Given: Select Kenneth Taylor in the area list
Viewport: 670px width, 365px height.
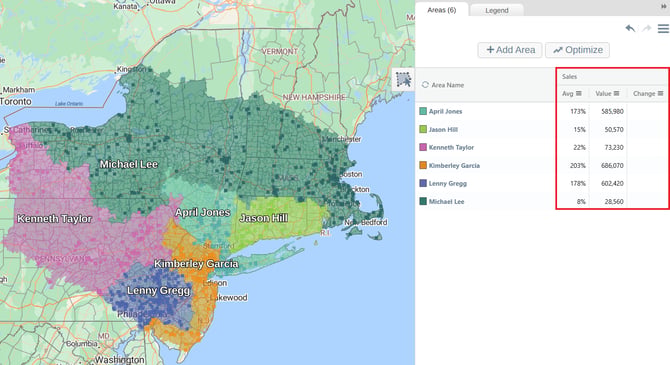Looking at the screenshot, I should [451, 147].
